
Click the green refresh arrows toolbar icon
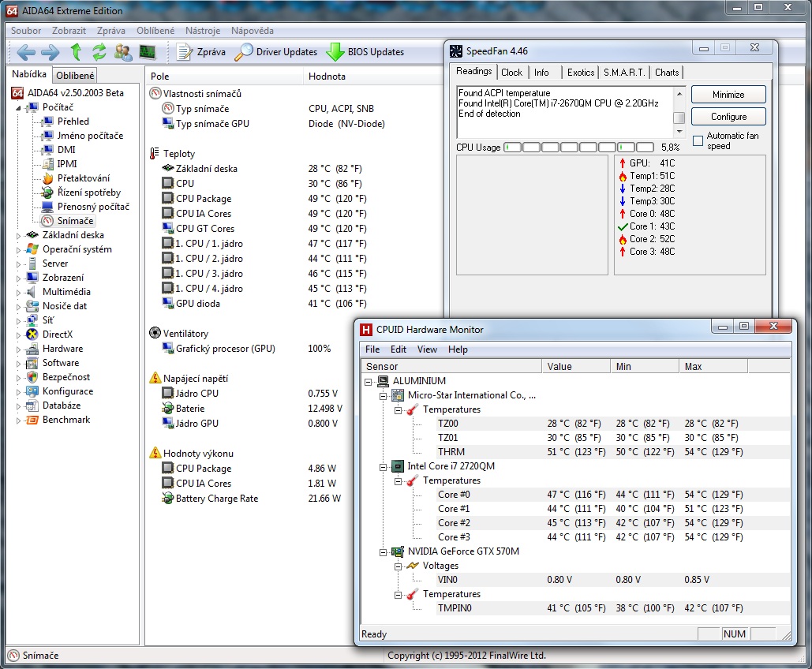[99, 52]
